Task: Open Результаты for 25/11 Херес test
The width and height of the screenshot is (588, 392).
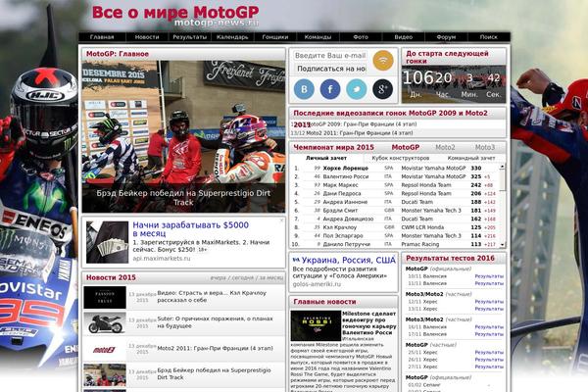Action: (489, 352)
